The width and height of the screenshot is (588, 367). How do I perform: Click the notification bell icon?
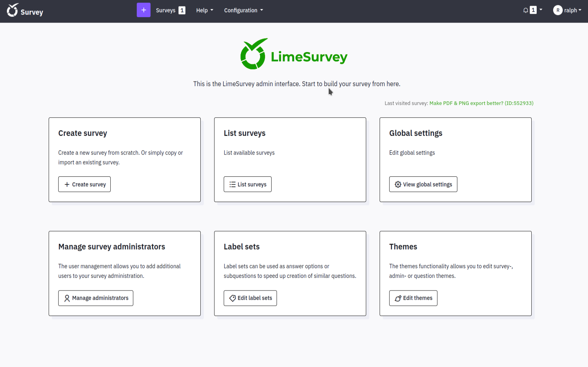[x=526, y=10]
